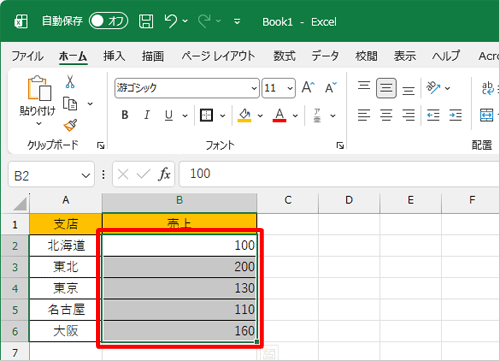Click the Decrease Font Size icon
This screenshot has width=500, height=361.
(x=331, y=88)
